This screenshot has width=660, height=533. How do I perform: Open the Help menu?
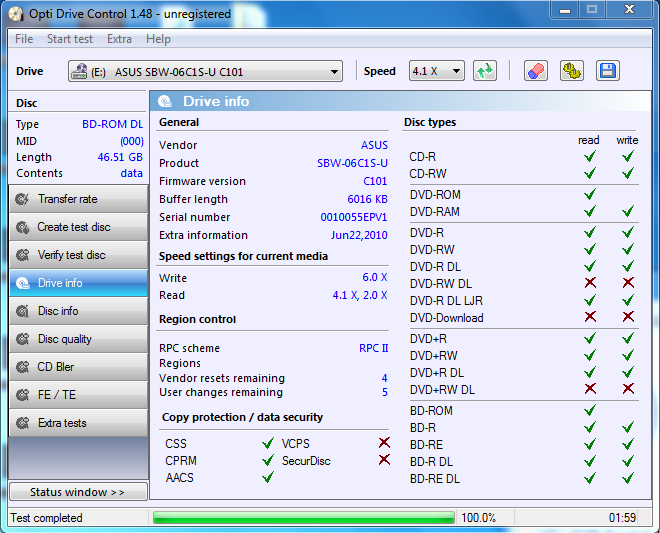[158, 39]
